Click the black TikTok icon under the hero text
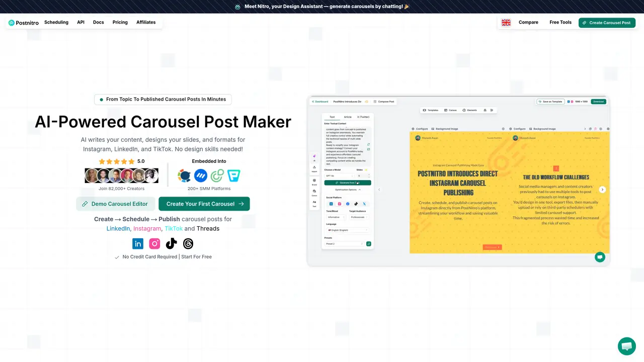Image resolution: width=644 pixels, height=362 pixels. point(172,244)
